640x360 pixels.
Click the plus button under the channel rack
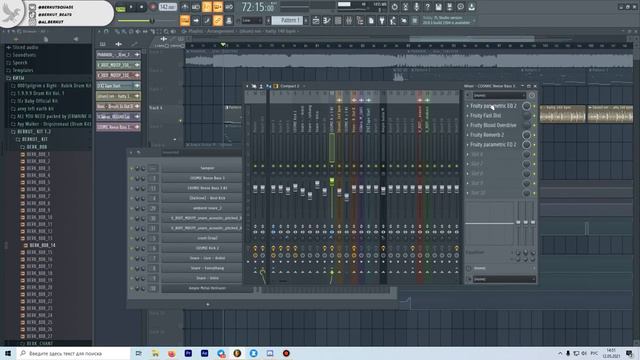tap(208, 304)
